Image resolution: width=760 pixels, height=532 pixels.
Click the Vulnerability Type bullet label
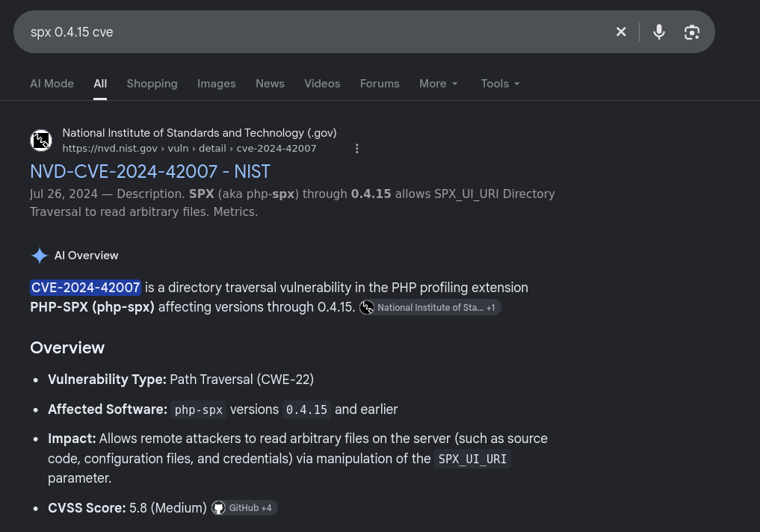107,380
